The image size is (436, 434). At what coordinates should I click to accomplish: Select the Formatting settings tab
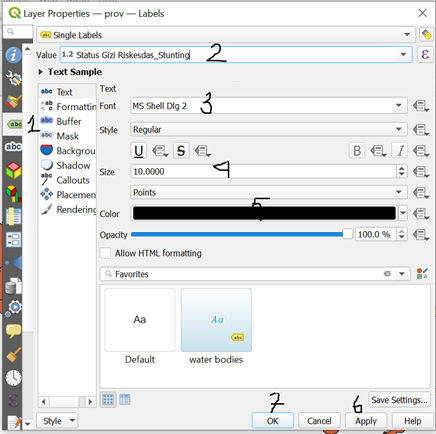tap(67, 107)
